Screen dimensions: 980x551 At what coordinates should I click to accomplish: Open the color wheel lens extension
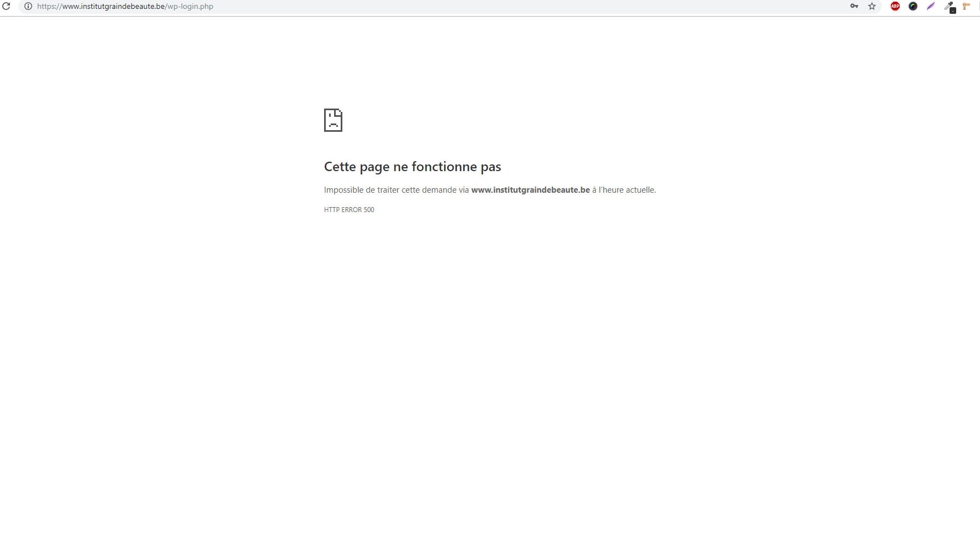click(913, 6)
